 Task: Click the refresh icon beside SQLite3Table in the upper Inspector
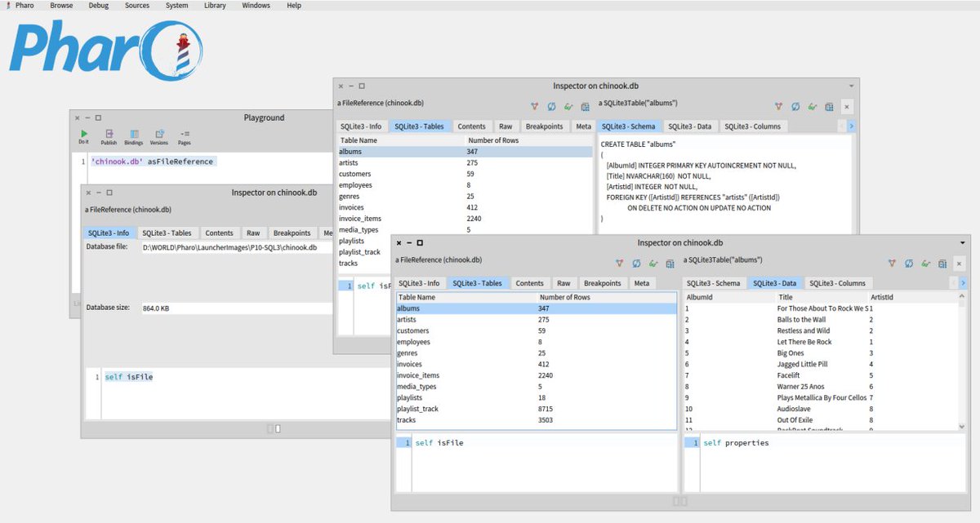click(x=795, y=106)
